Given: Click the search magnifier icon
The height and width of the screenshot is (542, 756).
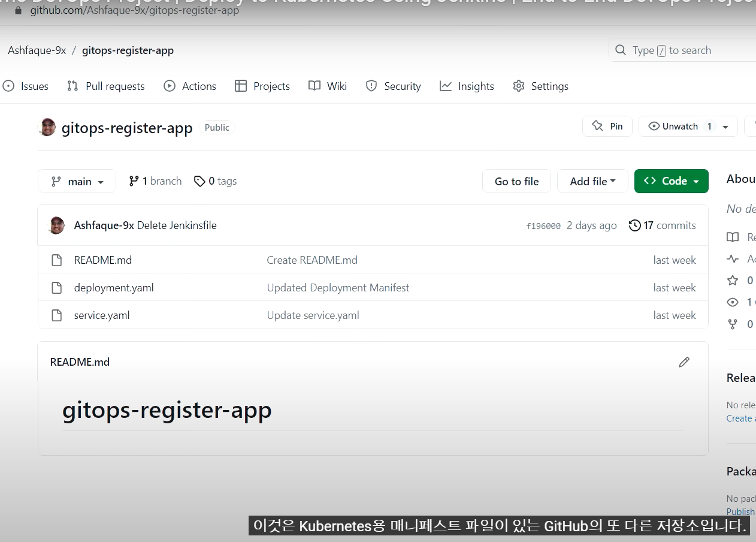Looking at the screenshot, I should (x=621, y=50).
